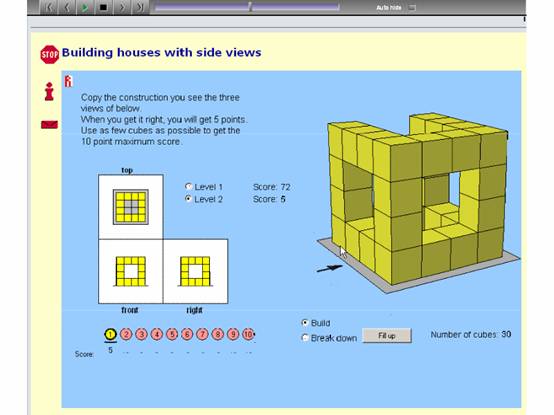Click the playback progress slider bar
The height and width of the screenshot is (415, 554).
[247, 7]
